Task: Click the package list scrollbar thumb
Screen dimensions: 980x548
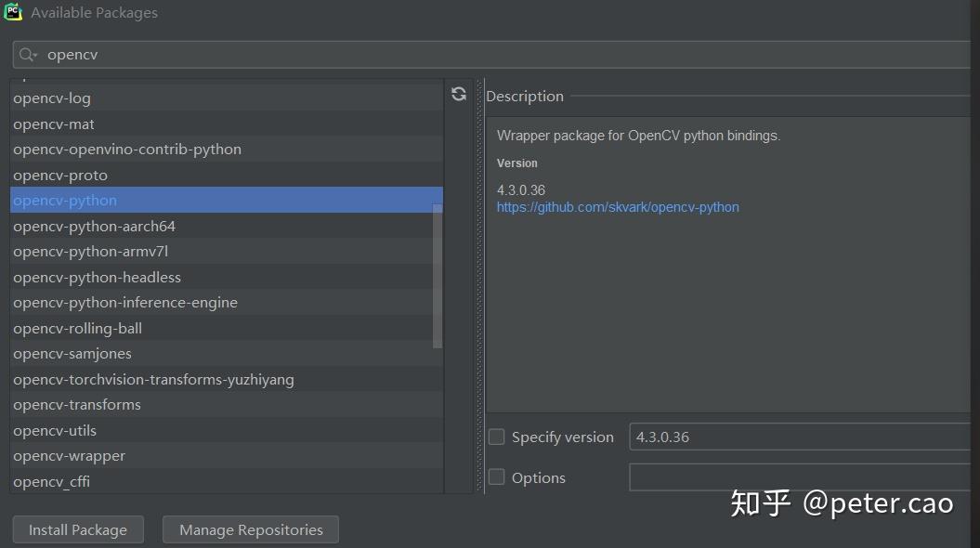Action: 438,277
